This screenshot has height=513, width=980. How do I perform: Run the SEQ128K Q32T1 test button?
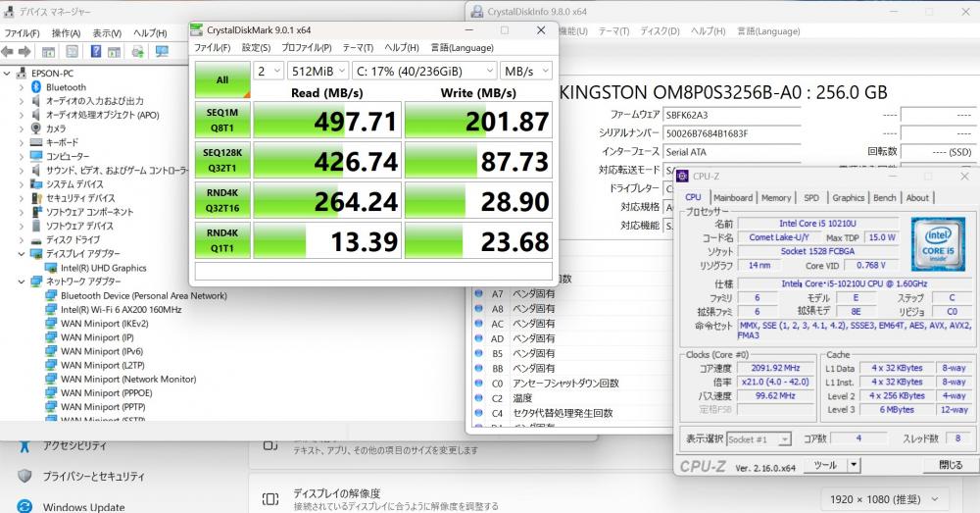(x=222, y=160)
